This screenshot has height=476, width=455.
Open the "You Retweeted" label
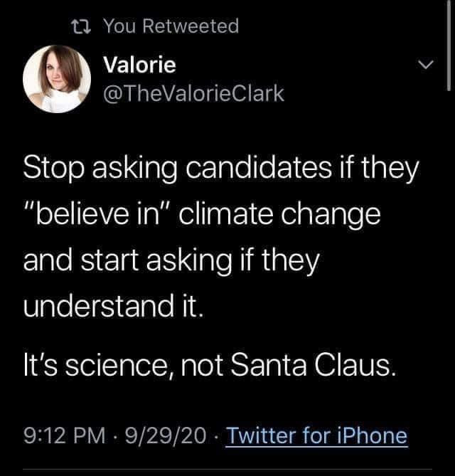(171, 26)
